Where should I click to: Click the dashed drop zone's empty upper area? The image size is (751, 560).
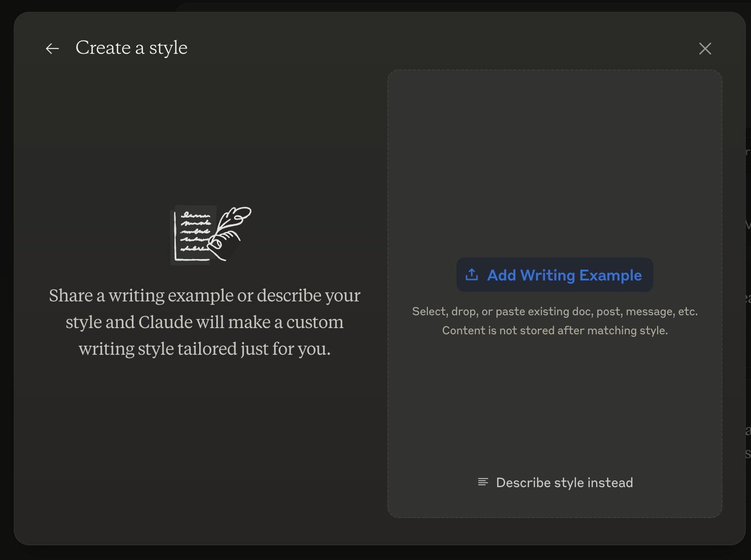555,157
